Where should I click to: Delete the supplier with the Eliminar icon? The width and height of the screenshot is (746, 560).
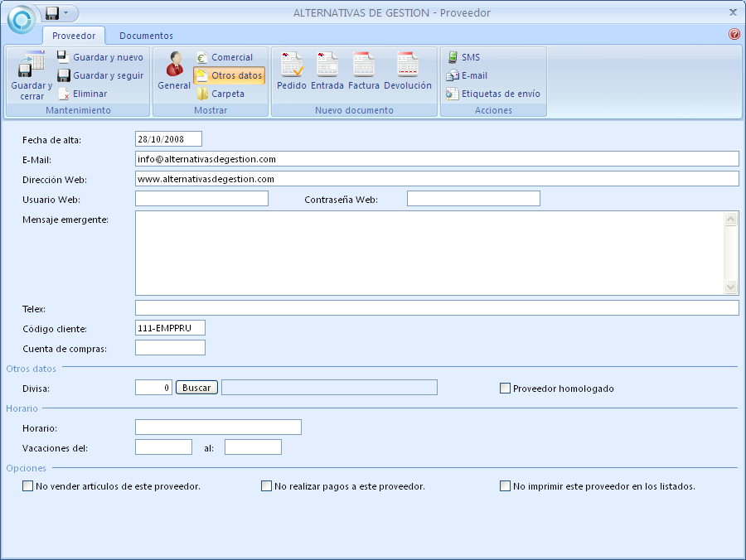(x=82, y=94)
